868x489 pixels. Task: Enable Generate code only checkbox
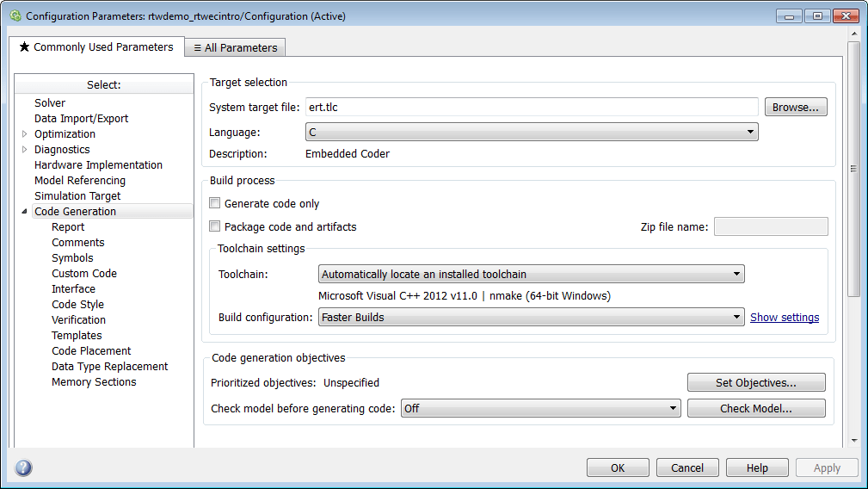[215, 204]
